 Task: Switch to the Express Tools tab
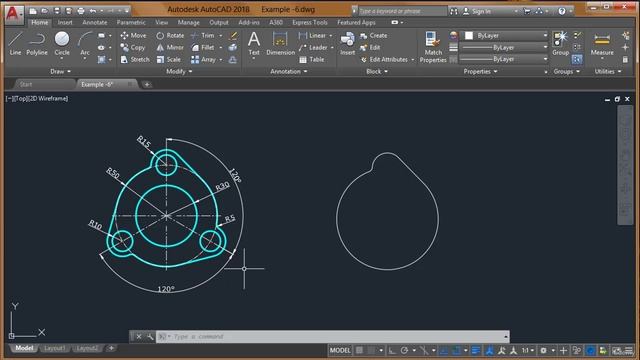(x=310, y=22)
